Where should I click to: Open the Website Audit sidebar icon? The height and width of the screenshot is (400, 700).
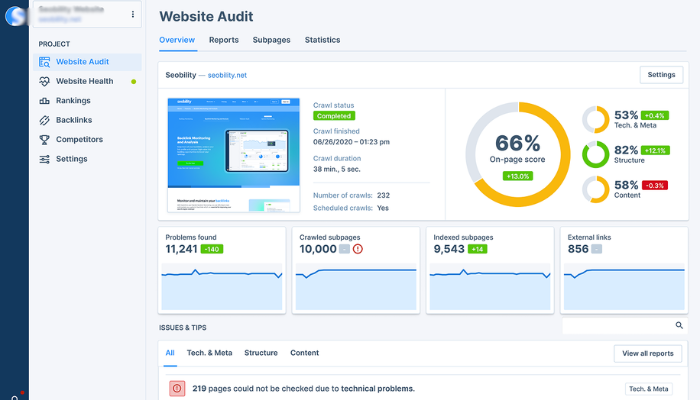(x=44, y=62)
